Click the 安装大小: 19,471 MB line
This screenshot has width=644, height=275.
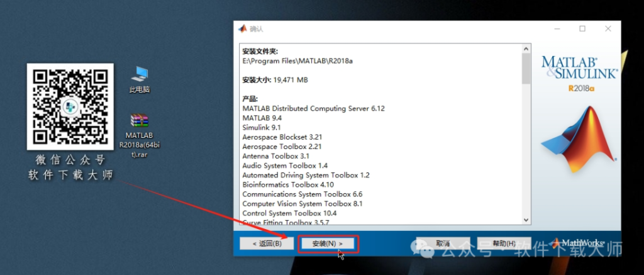coord(275,80)
